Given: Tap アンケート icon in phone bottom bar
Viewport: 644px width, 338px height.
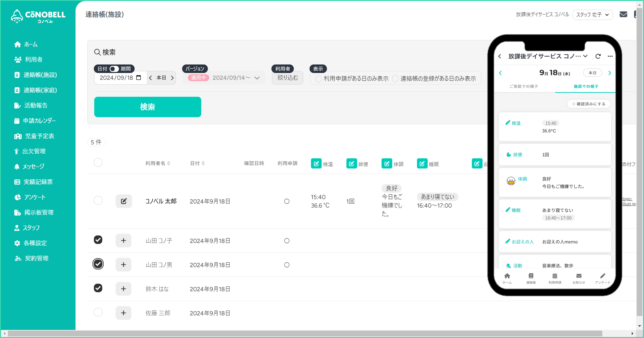Looking at the screenshot, I should point(603,279).
